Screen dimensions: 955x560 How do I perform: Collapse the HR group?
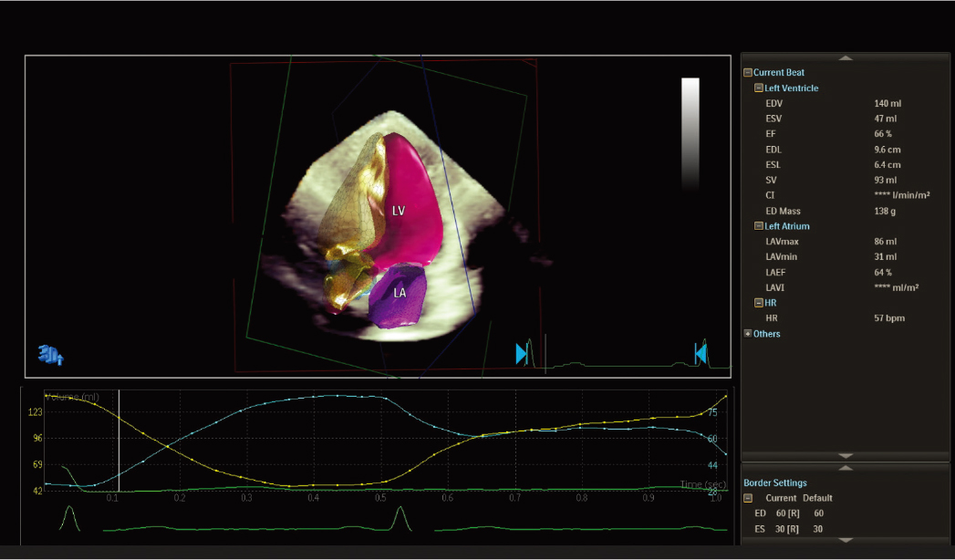(759, 303)
